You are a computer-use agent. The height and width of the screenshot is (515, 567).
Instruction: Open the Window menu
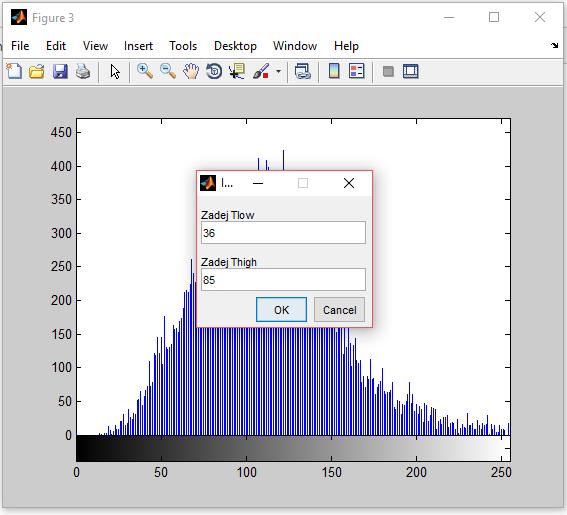[295, 46]
